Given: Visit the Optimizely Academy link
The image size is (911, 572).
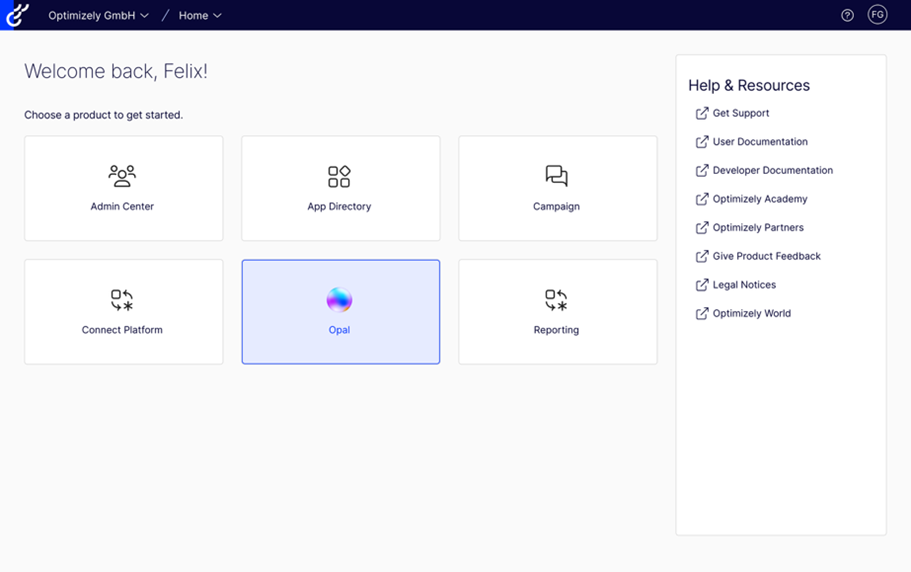Looking at the screenshot, I should pyautogui.click(x=759, y=199).
